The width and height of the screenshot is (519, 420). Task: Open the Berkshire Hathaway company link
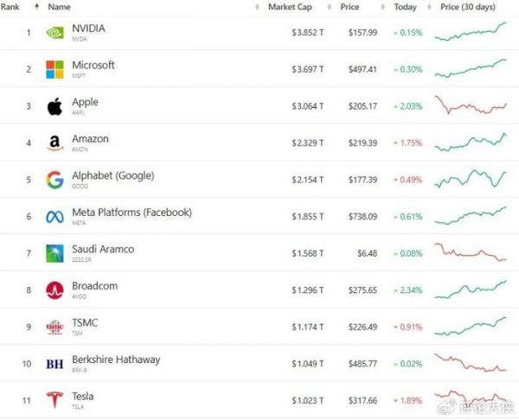point(116,360)
